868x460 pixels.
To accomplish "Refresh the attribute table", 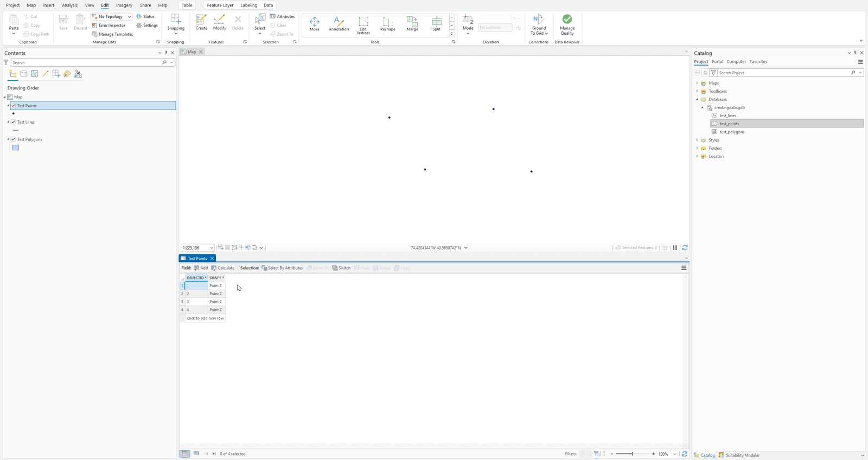I will 685,454.
